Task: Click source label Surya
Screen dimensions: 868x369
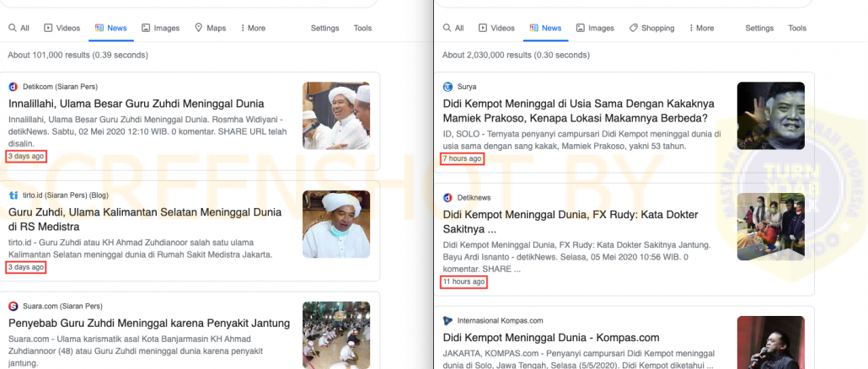Action: point(467,87)
